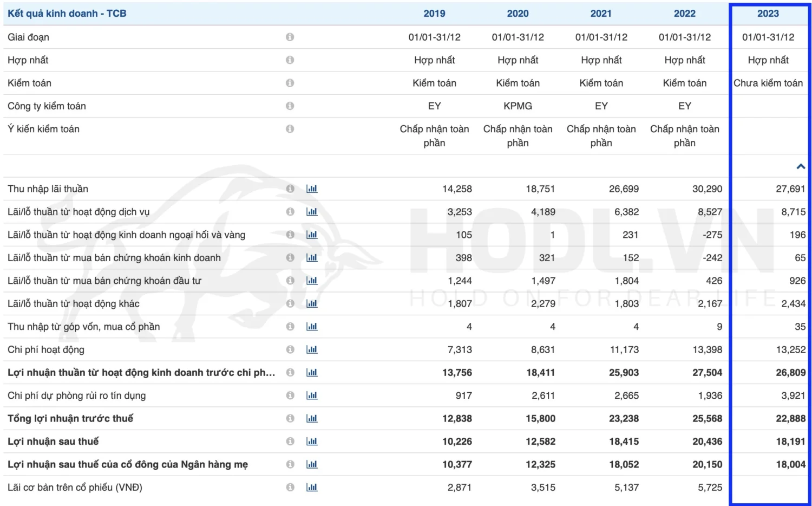Screen dimensions: 812x506
Task: Click Lợi nhuận sau thuế của cổ đông row label
Action: [128, 465]
